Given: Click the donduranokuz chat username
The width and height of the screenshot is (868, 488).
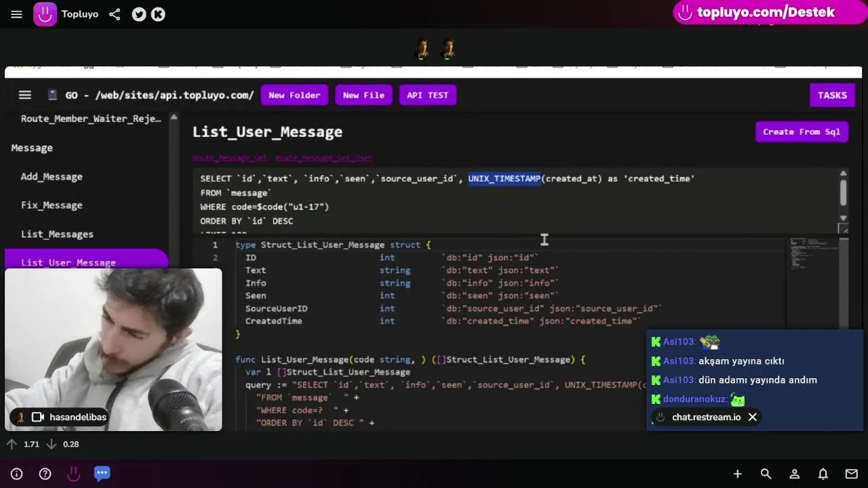Looking at the screenshot, I should (x=694, y=399).
